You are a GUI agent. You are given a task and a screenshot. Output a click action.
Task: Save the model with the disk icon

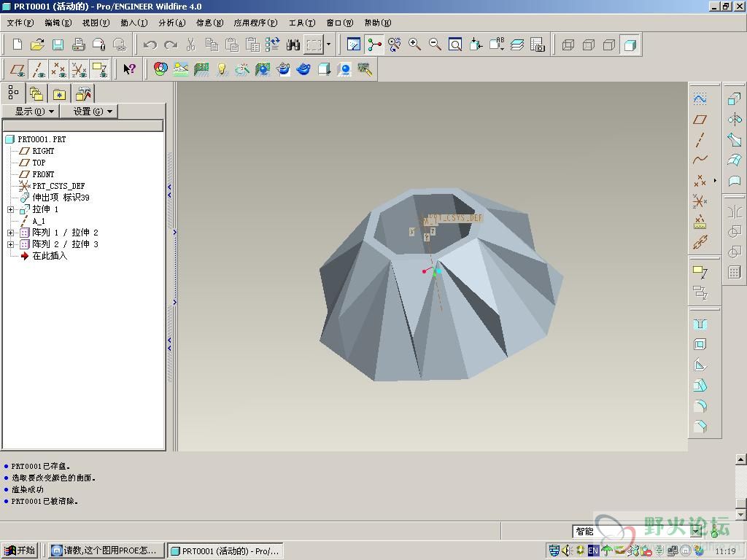click(x=58, y=44)
